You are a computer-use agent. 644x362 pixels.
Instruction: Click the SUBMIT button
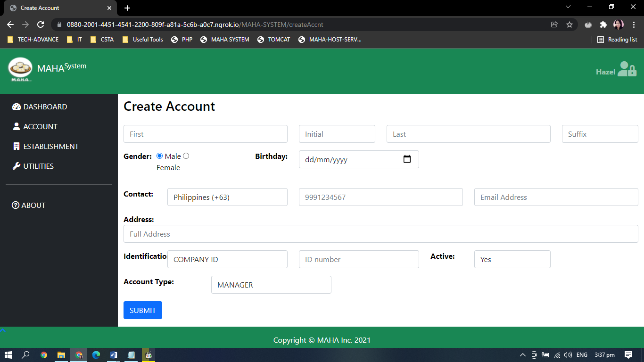(143, 310)
